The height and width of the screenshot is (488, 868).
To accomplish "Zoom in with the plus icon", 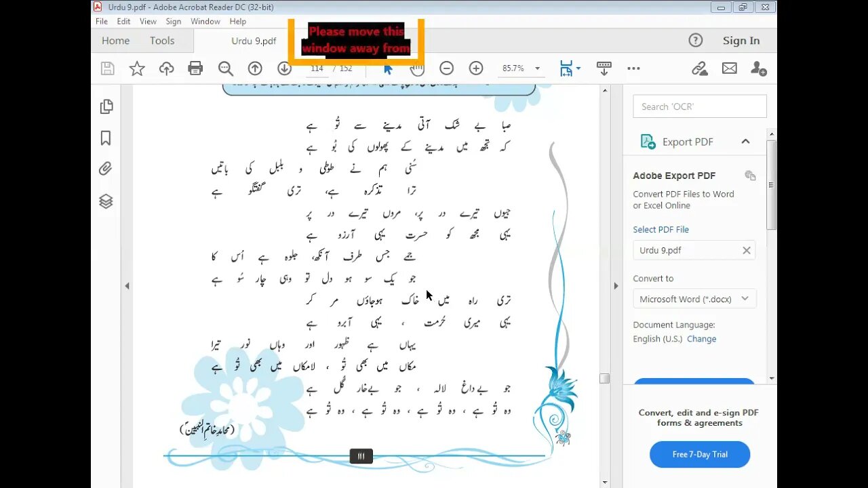I will [476, 68].
